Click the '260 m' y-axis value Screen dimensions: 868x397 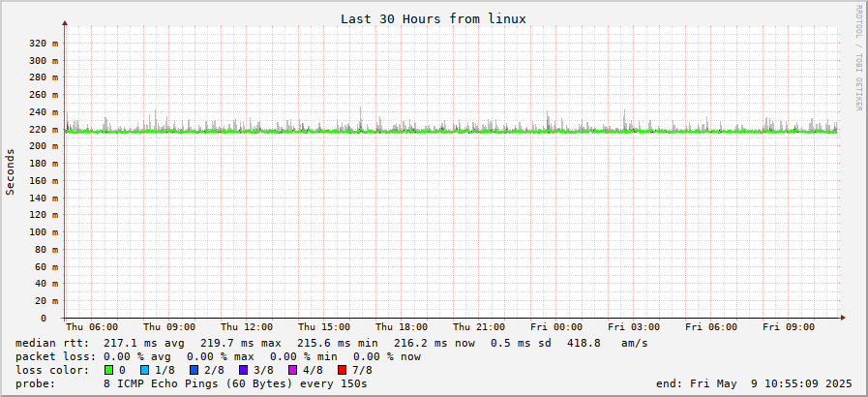click(43, 95)
